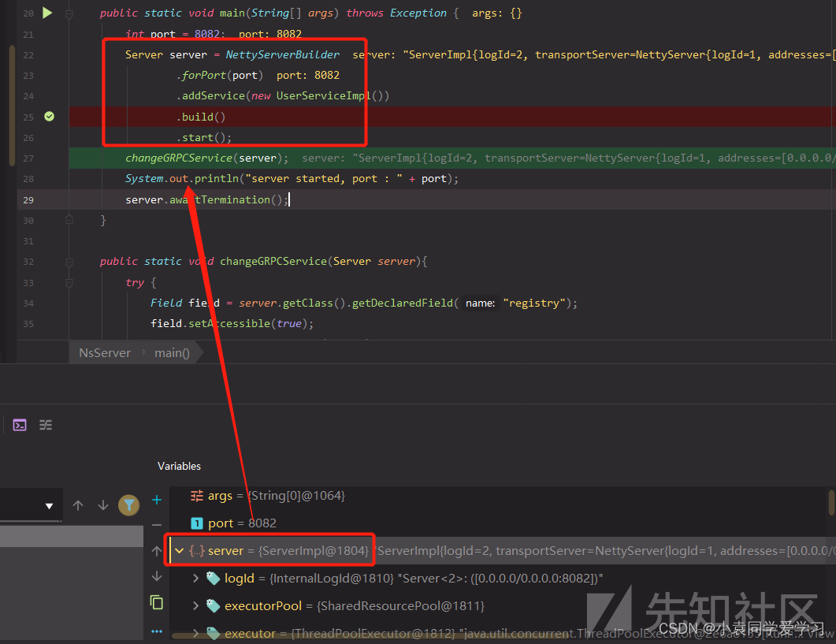Viewport: 836px width, 644px height.
Task: Click "registry" string on line 34
Action: [x=534, y=303]
